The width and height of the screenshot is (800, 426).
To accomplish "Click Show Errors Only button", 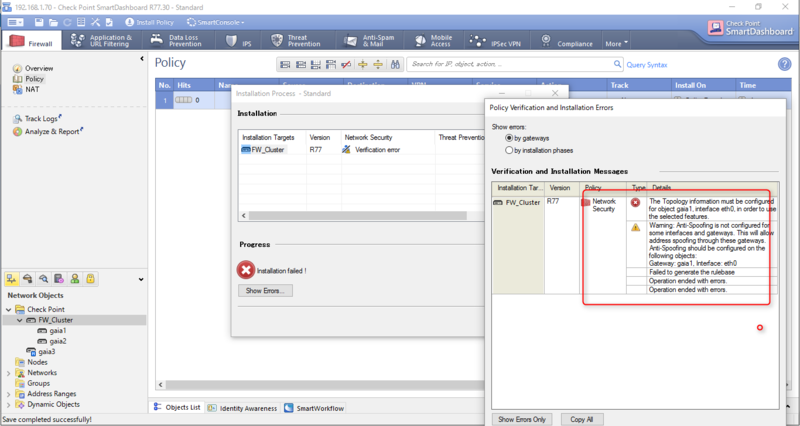I will (522, 419).
